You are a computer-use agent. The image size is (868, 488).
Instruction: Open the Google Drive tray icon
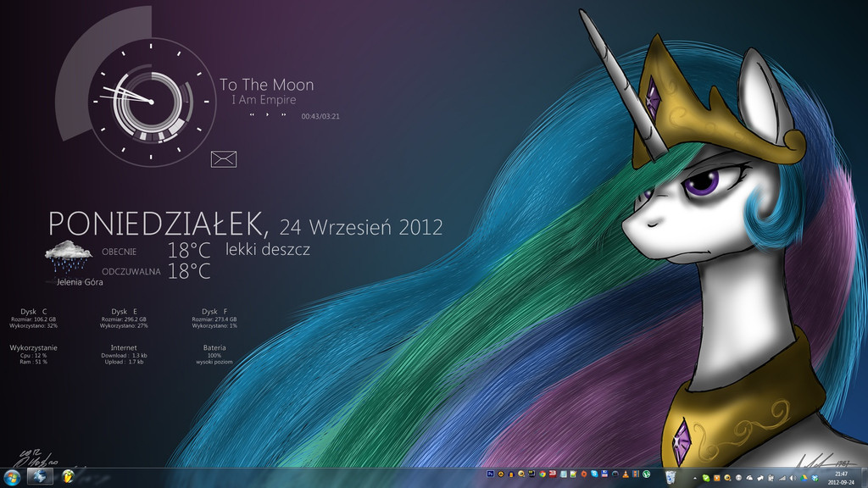804,478
